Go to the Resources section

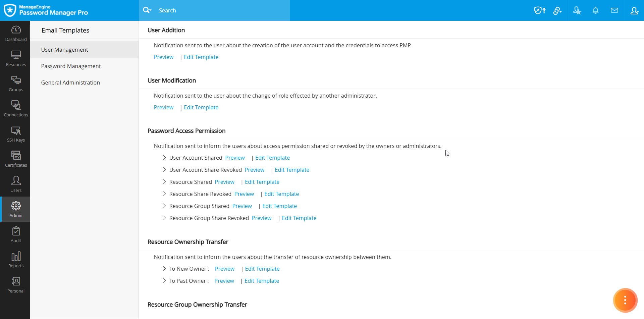click(x=16, y=59)
